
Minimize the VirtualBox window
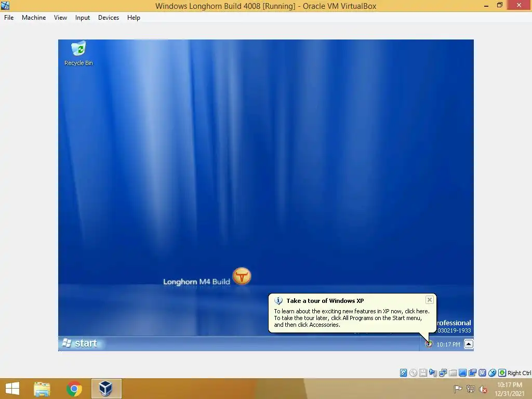(486, 5)
